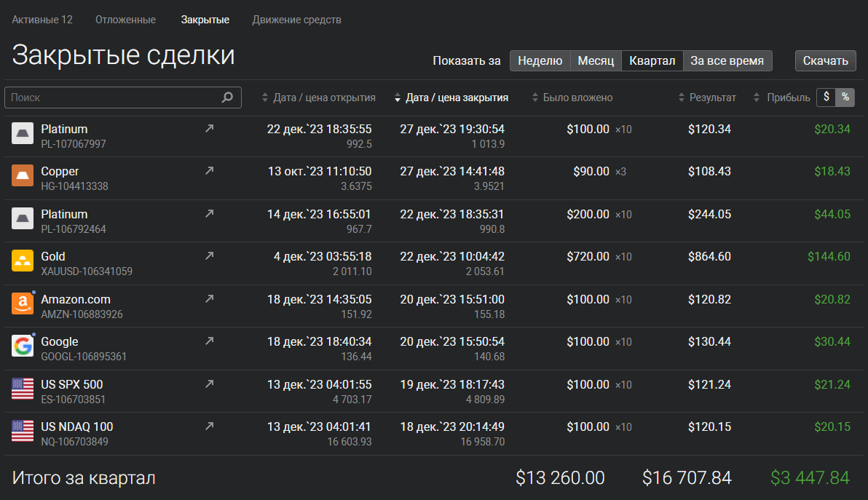
Task: Click the US SPX 500 flag icon
Action: 23,389
